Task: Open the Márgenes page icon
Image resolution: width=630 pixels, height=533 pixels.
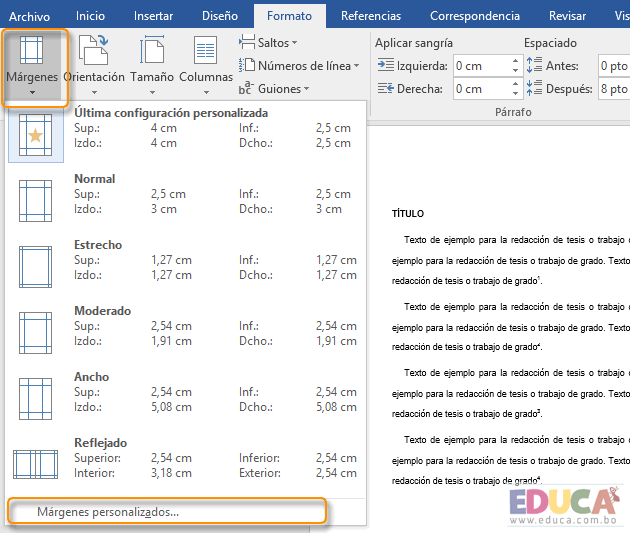Action: tap(31, 50)
